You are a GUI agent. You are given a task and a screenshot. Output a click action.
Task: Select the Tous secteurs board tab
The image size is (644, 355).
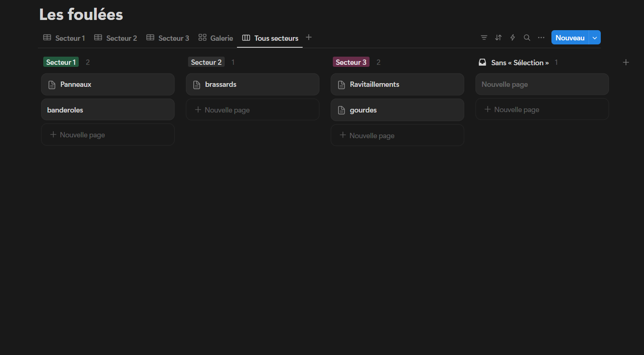(x=270, y=38)
